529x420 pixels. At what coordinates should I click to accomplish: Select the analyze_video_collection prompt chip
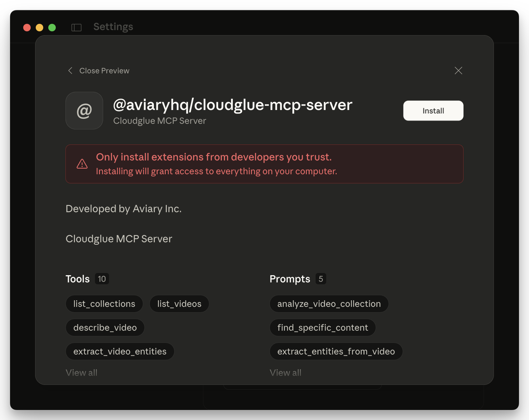[x=329, y=303]
